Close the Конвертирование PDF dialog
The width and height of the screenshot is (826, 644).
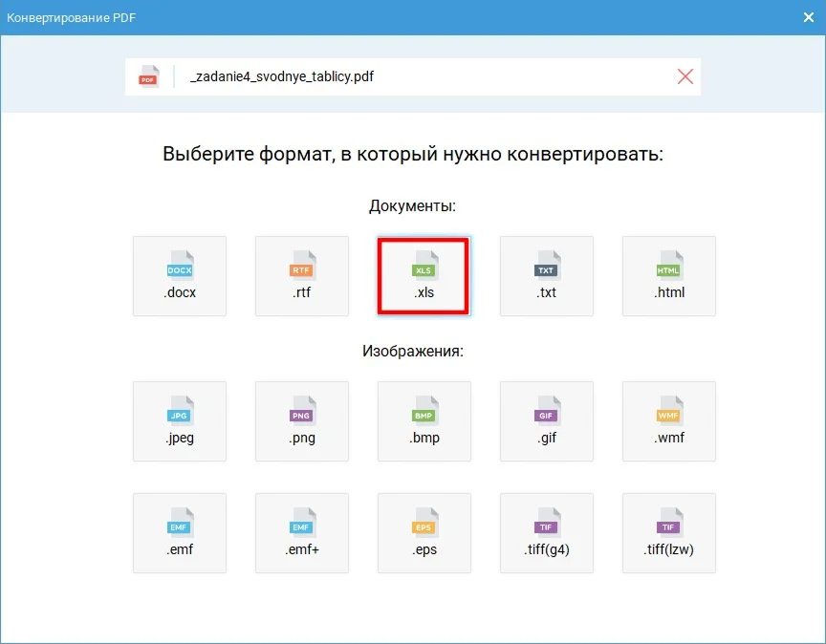click(809, 17)
